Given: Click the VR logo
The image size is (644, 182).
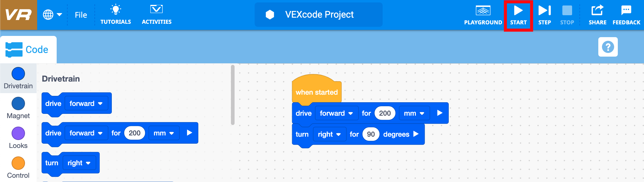Looking at the screenshot, I should pos(18,14).
